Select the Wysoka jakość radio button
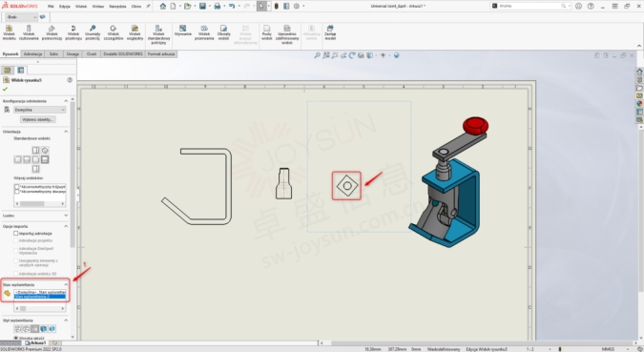The height and width of the screenshot is (352, 644). [16, 338]
